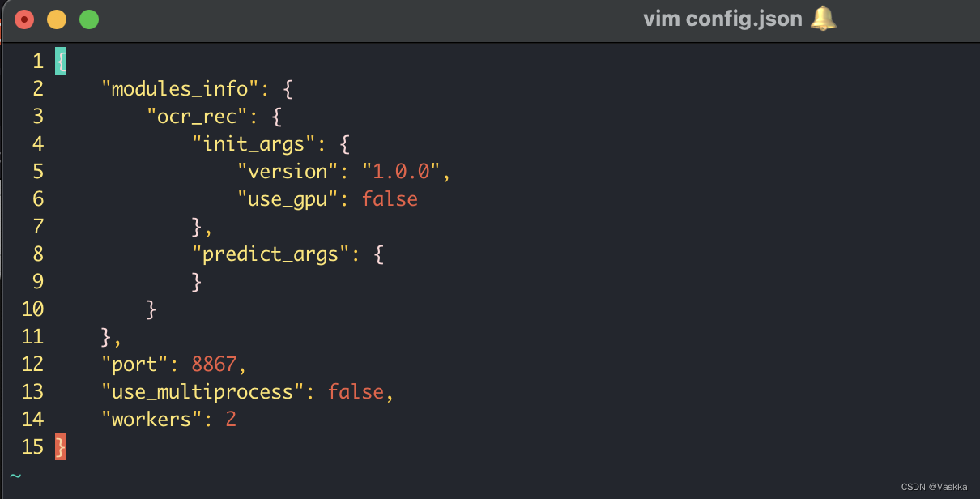
Task: Click the "1.0.0" version string value
Action: (x=401, y=172)
